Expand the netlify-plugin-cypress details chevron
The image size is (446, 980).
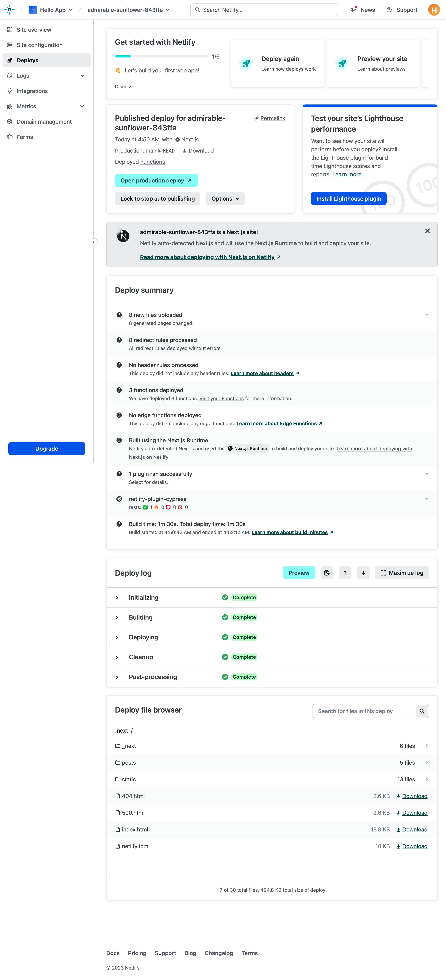click(x=427, y=499)
